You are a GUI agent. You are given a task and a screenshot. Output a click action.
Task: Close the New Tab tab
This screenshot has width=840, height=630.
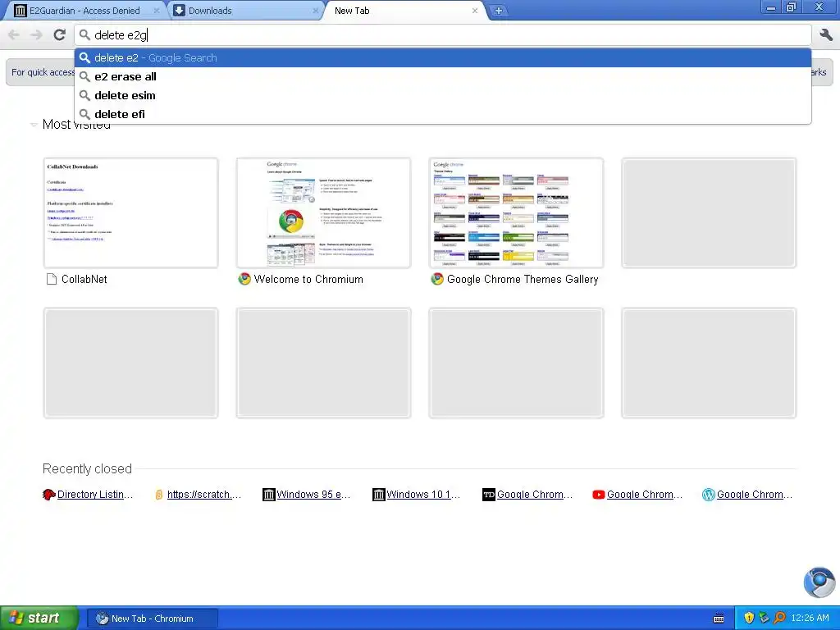point(475,11)
